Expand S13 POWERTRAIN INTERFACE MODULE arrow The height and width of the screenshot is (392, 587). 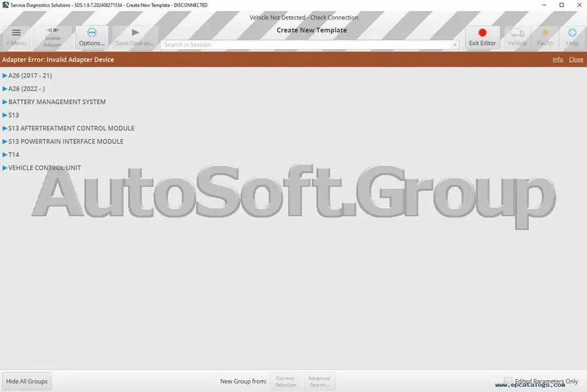tap(5, 141)
